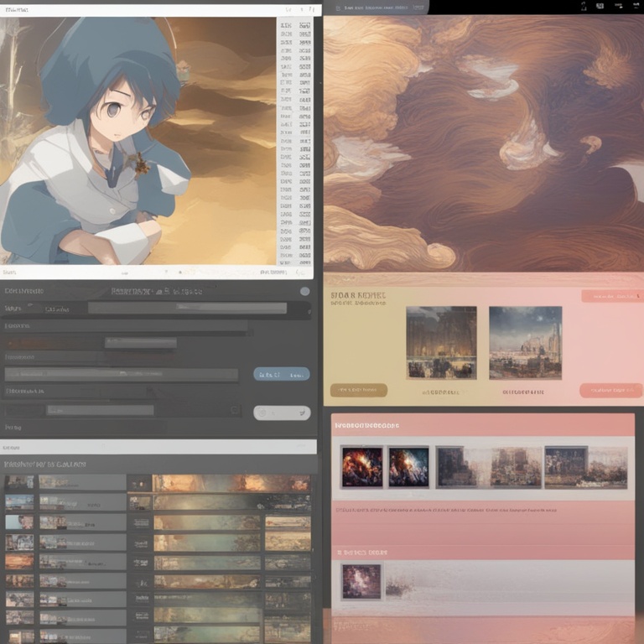
Task: Click the small chevron at right end of slider row
Action: [309, 313]
